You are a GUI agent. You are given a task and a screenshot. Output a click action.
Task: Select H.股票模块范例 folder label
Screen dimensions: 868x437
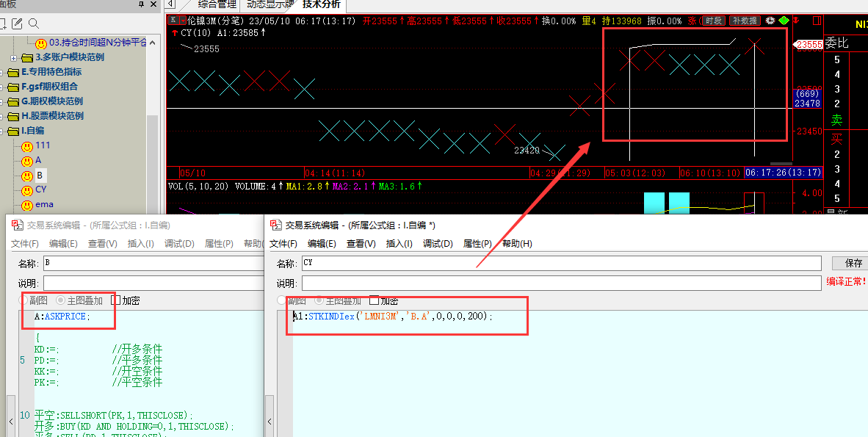pos(53,116)
